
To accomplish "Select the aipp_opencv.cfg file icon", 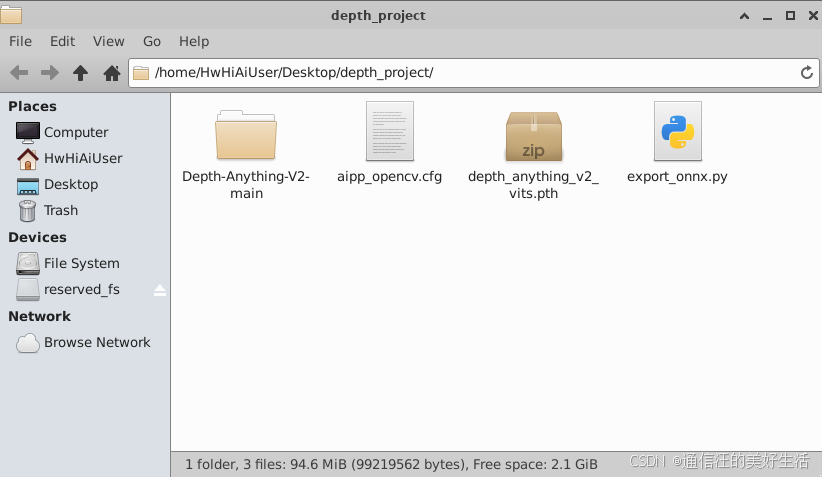I will click(390, 131).
